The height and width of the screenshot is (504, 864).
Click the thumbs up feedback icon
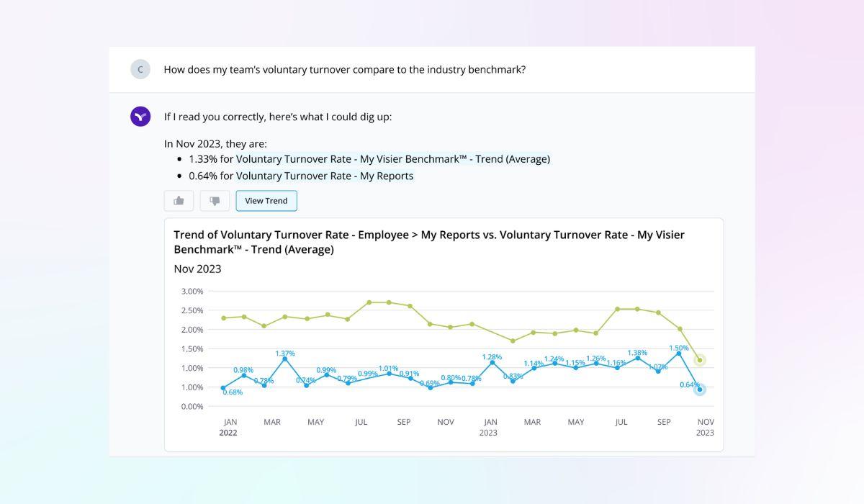click(x=179, y=201)
